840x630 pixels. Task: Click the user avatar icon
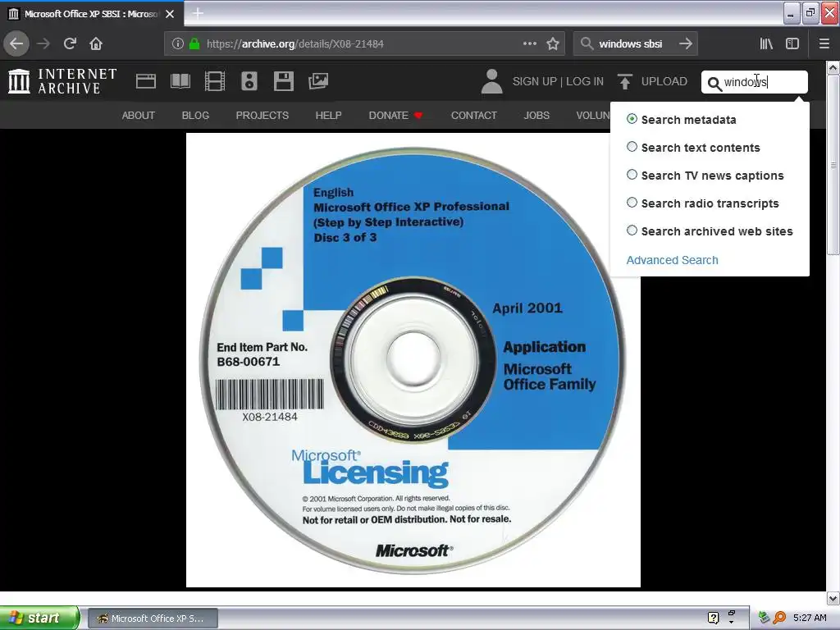492,81
